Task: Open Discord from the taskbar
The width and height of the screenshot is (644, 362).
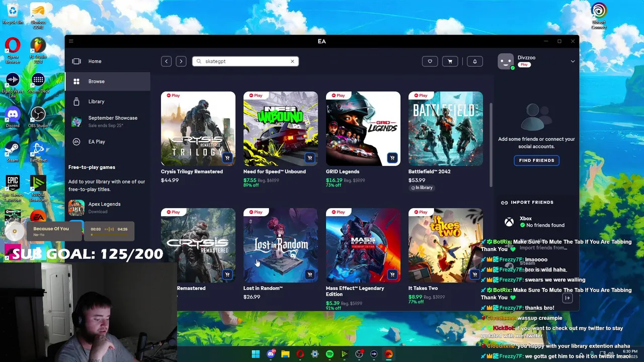Action: [x=271, y=354]
